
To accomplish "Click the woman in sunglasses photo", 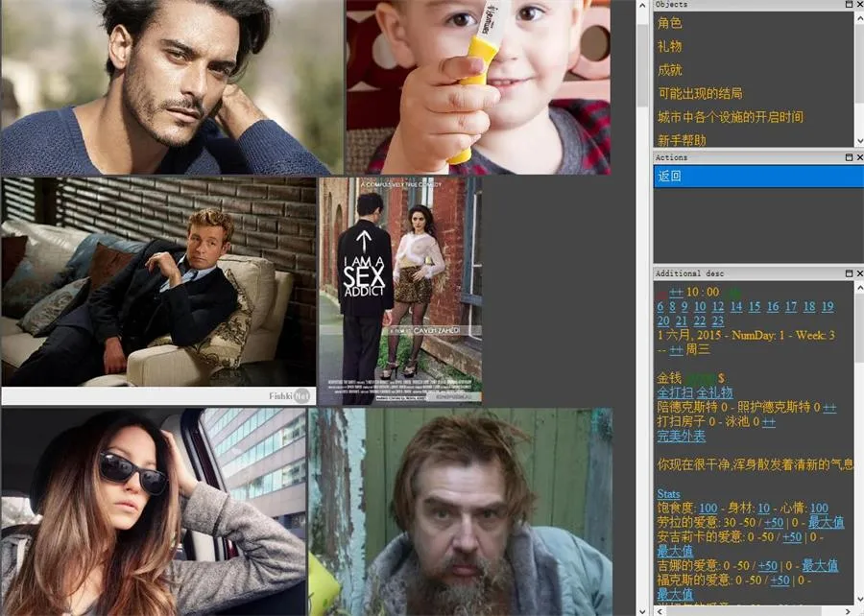I will (x=154, y=511).
